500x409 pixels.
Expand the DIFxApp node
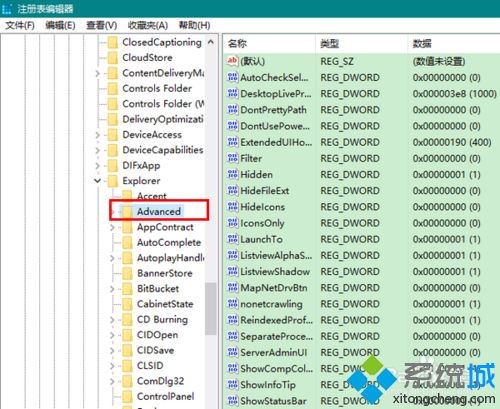[x=98, y=166]
